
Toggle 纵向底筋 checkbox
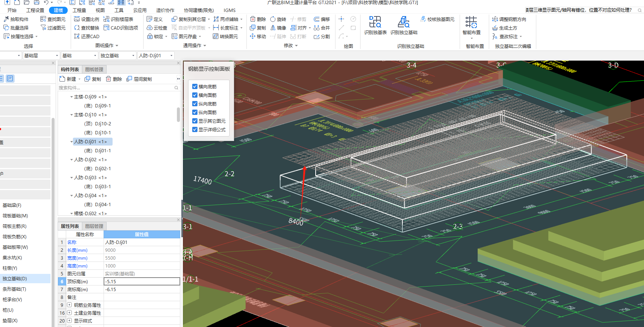pos(194,104)
